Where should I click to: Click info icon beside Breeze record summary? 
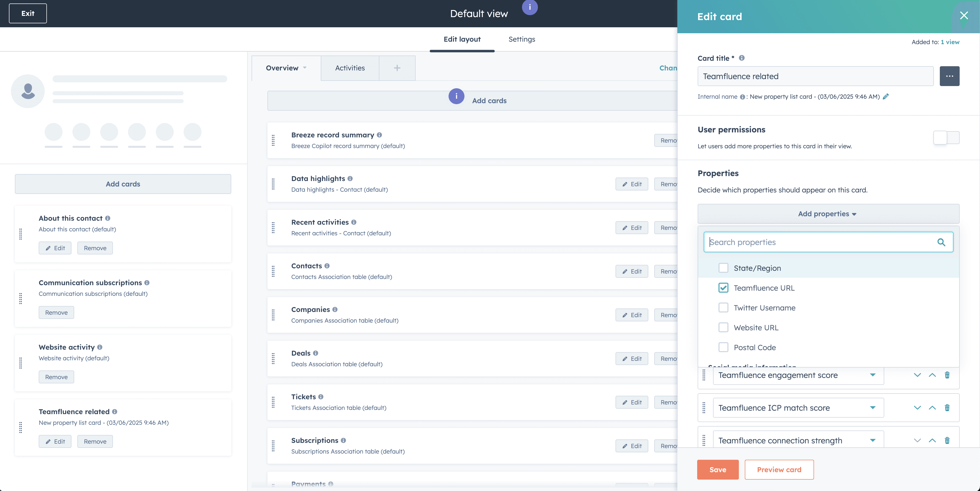click(x=379, y=135)
